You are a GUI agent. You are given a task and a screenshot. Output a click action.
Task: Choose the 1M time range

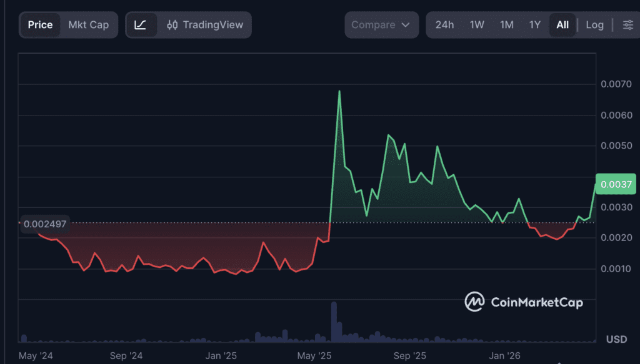(x=506, y=25)
